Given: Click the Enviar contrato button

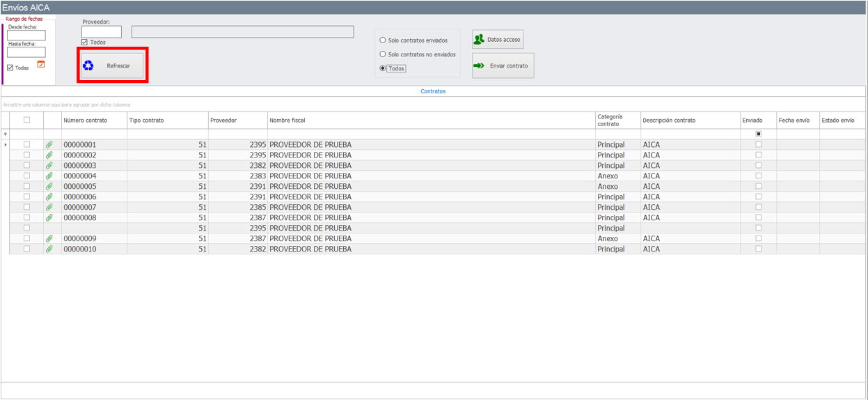Looking at the screenshot, I should point(503,66).
